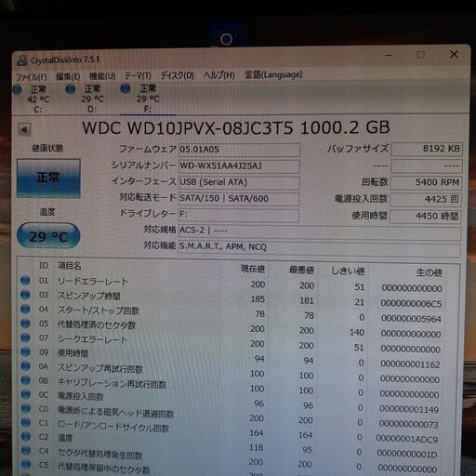Click the しきい値 column header
Screen dimensions: 476x476
click(348, 271)
